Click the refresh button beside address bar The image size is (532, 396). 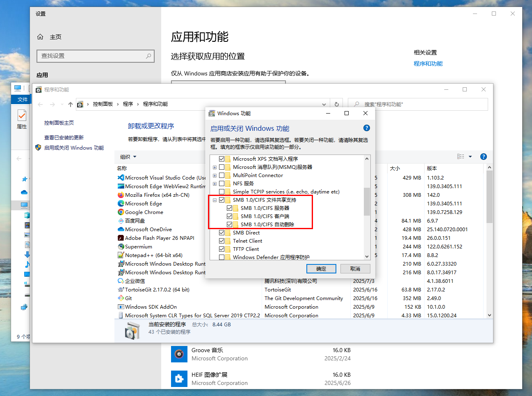pyautogui.click(x=337, y=104)
